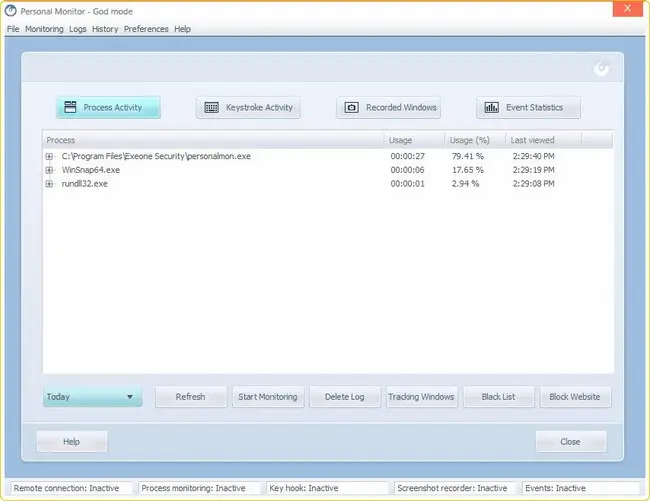Click the Events: Inactive status
This screenshot has width=650, height=501.
click(580, 488)
